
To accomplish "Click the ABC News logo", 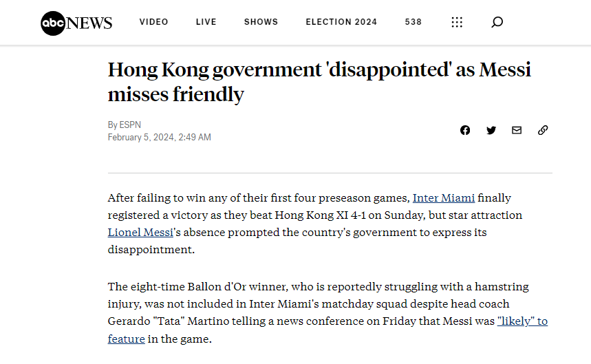I will 76,22.
